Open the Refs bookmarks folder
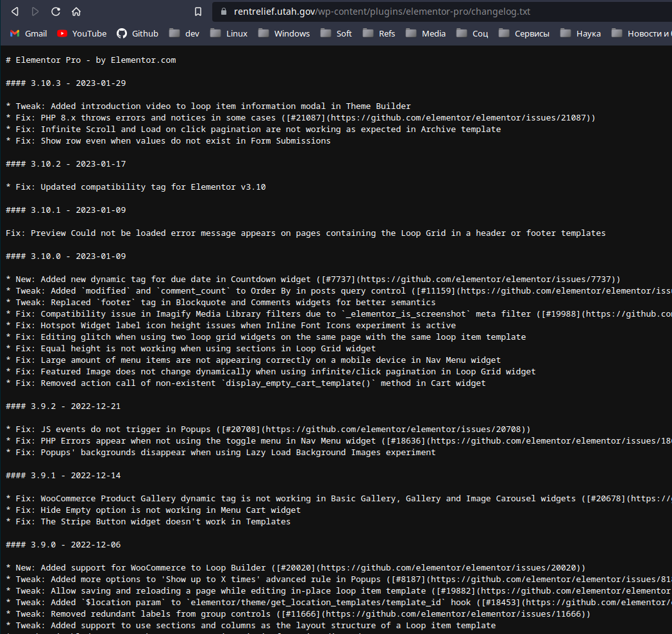 click(379, 33)
